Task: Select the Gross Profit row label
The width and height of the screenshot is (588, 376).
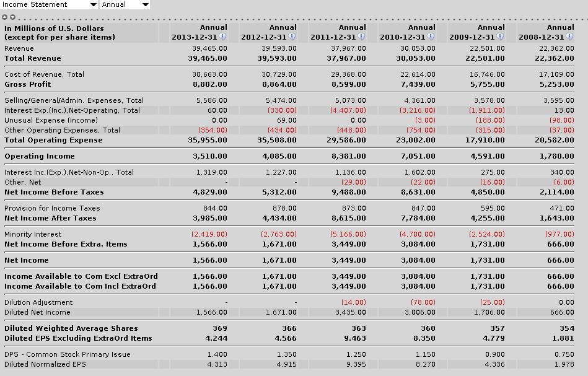Action: coord(28,84)
